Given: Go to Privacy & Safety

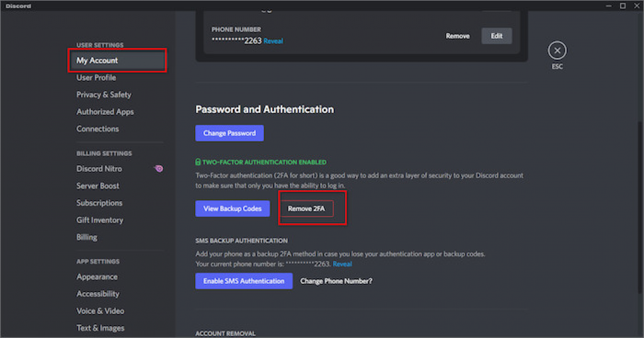Looking at the screenshot, I should (104, 95).
